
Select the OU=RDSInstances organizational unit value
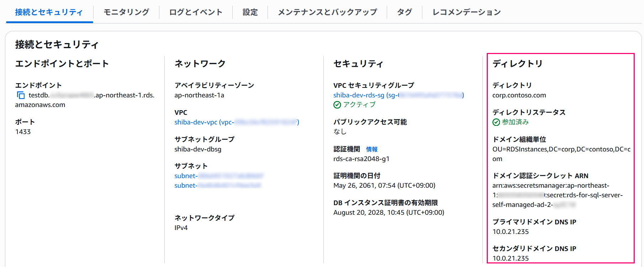click(x=561, y=154)
